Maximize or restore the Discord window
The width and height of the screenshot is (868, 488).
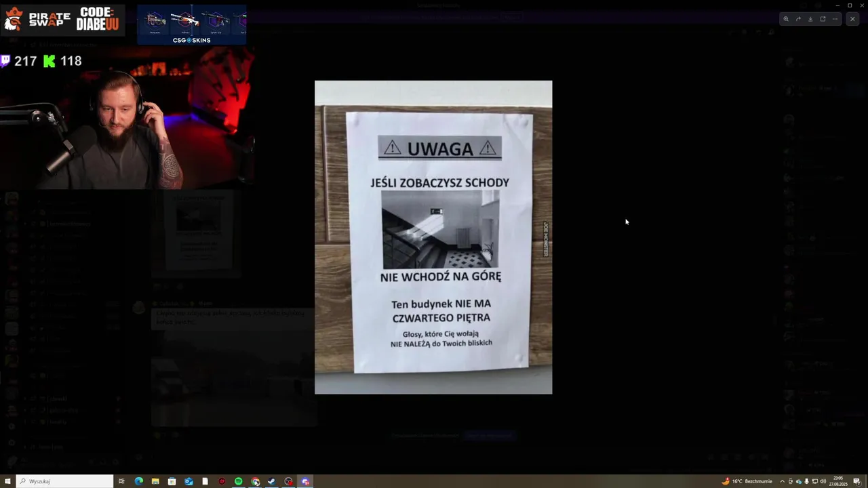tap(850, 5)
